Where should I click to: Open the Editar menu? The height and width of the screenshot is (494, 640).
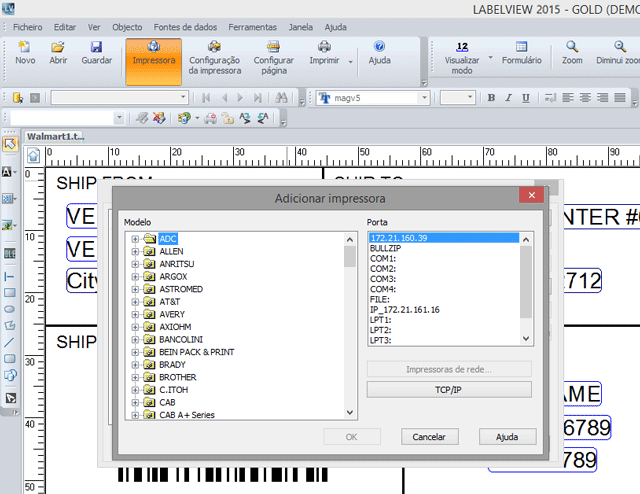pyautogui.click(x=64, y=27)
